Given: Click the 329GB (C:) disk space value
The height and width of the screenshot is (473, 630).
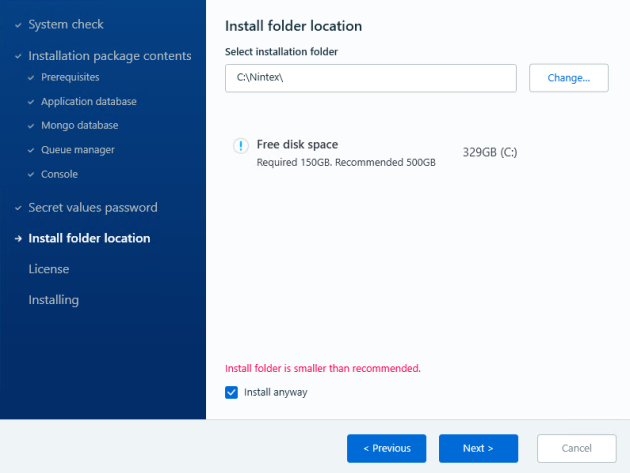Looking at the screenshot, I should (x=489, y=153).
